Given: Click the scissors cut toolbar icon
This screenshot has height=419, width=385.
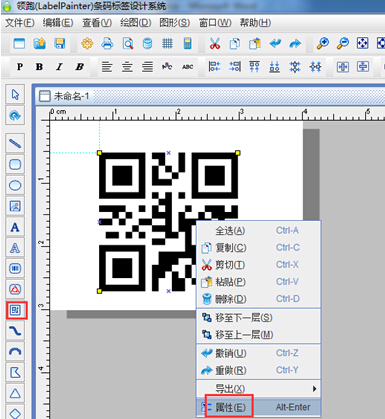Looking at the screenshot, I should click(x=215, y=44).
